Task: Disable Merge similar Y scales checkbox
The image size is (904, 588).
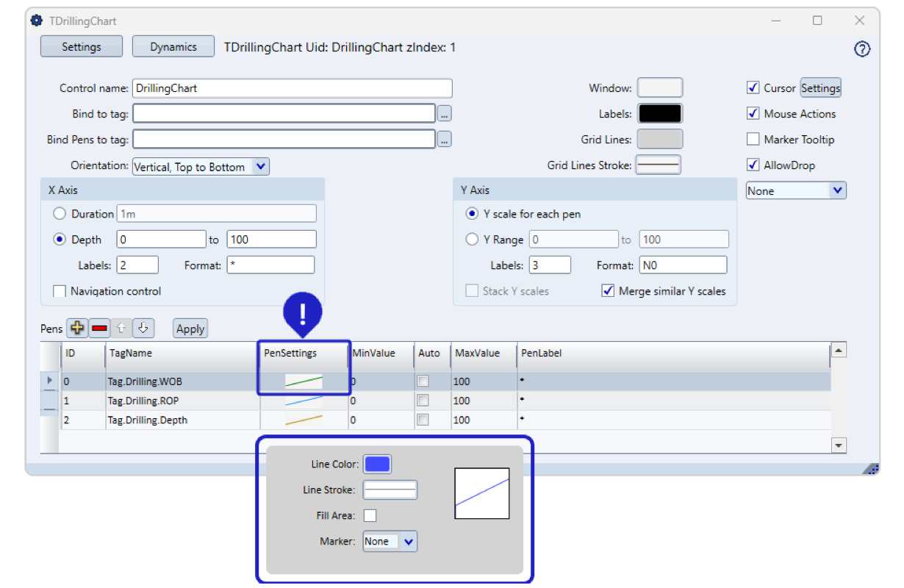Action: point(608,291)
